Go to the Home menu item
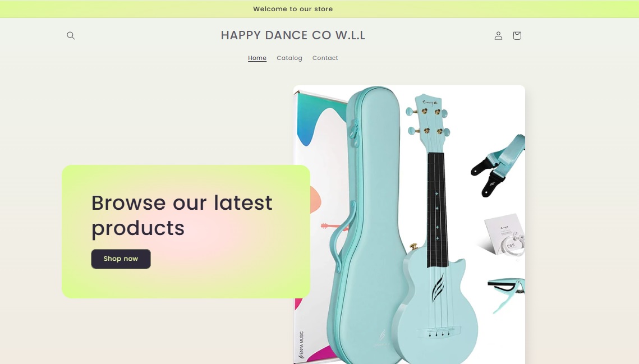 pos(257,58)
